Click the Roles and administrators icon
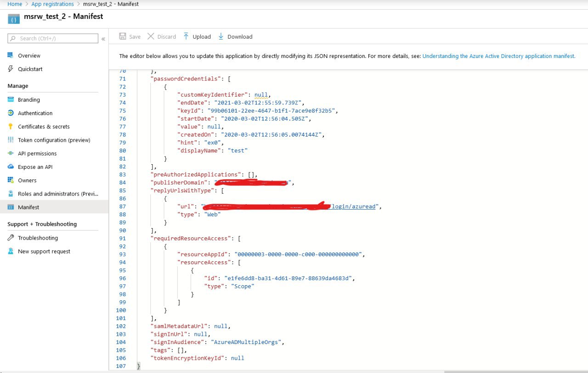 10,194
